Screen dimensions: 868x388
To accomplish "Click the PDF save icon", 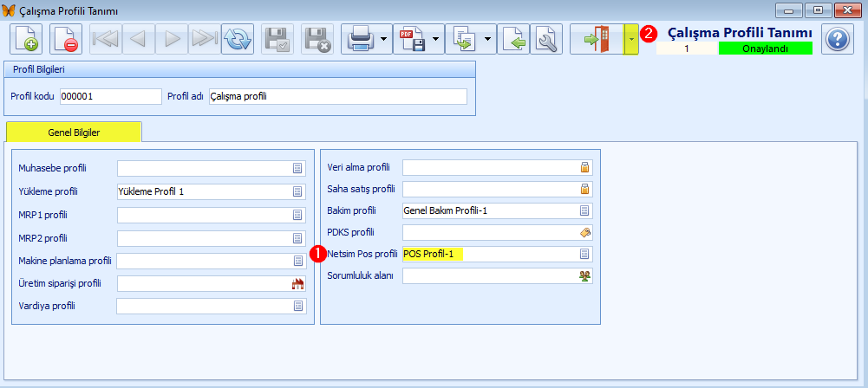I will (412, 40).
